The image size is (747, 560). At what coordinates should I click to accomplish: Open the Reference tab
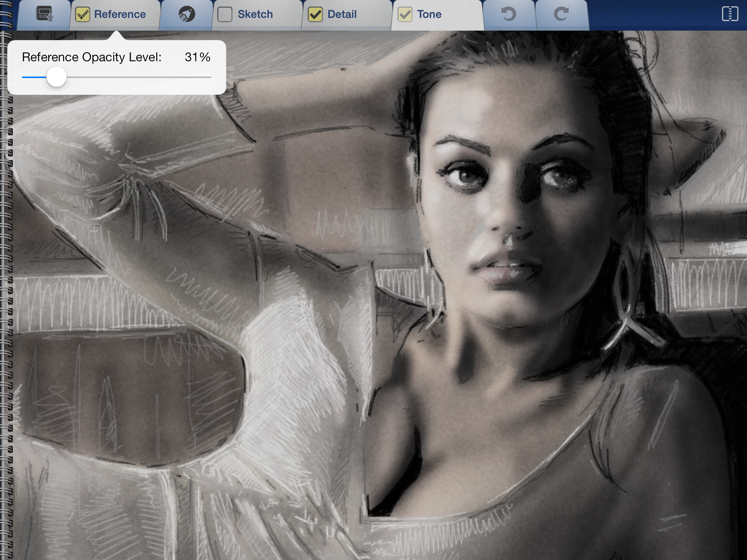tap(116, 15)
